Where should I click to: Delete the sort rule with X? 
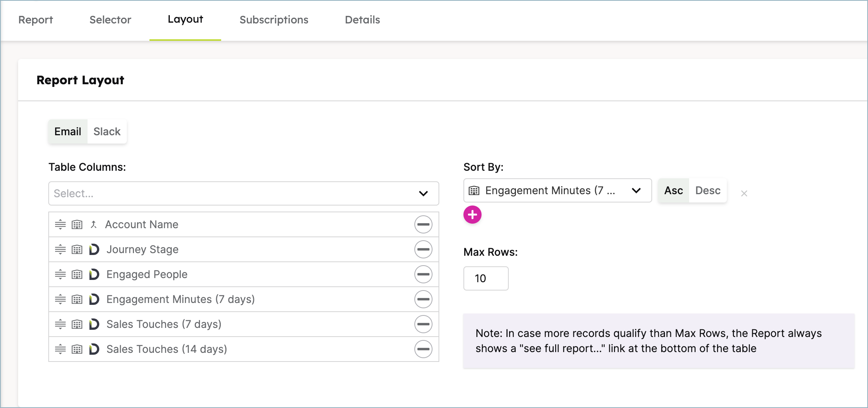744,193
